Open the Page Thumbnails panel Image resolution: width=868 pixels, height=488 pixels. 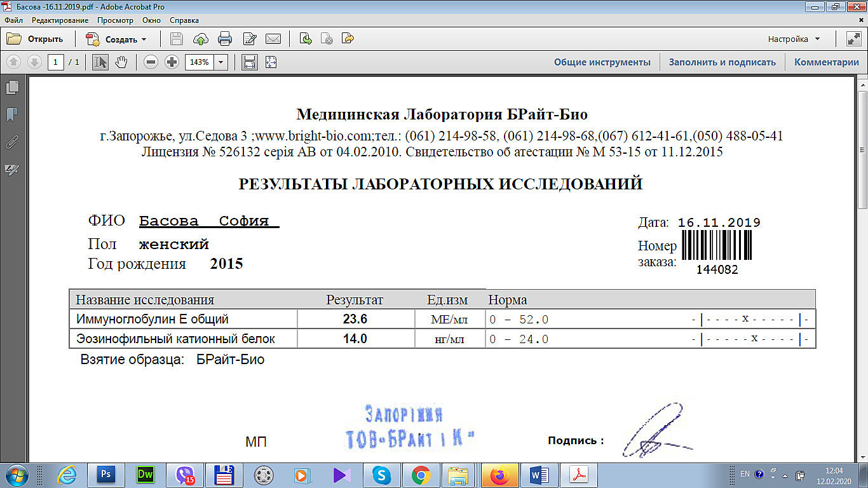point(11,88)
